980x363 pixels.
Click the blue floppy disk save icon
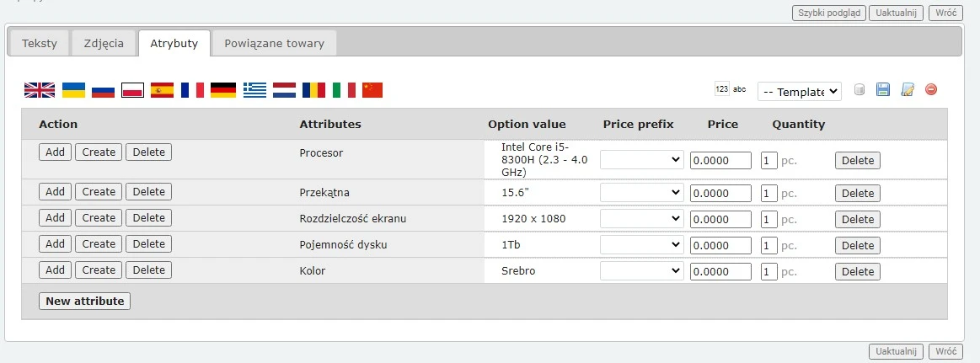(883, 90)
